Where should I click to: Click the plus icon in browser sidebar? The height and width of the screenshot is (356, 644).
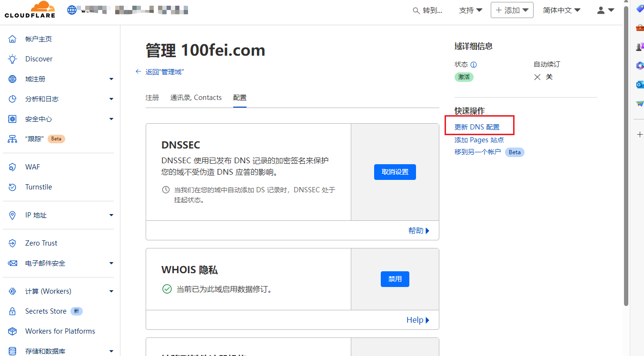click(640, 135)
